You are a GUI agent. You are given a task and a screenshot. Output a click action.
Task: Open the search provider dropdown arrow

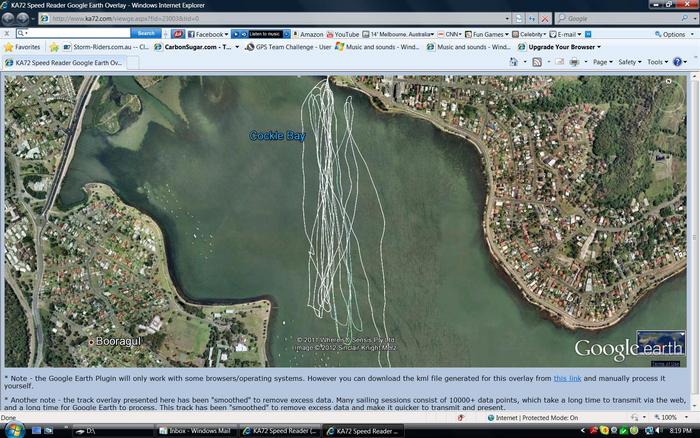(x=695, y=19)
